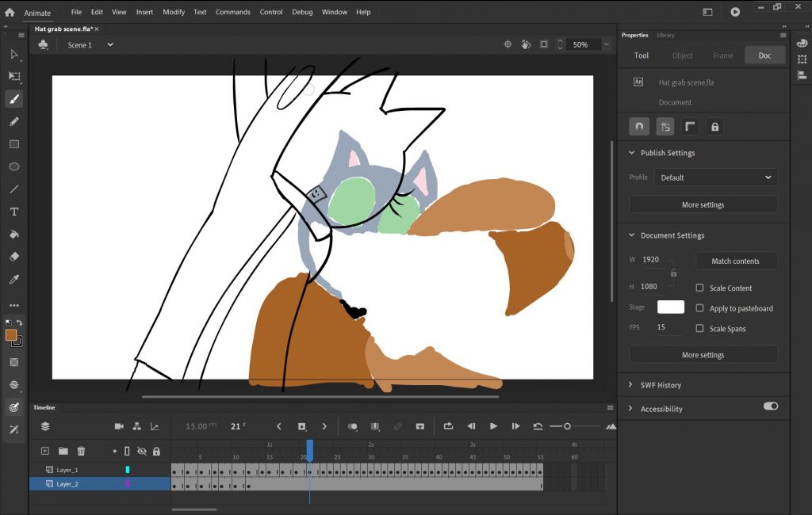Click the Match contents button
812x515 pixels.
(735, 261)
